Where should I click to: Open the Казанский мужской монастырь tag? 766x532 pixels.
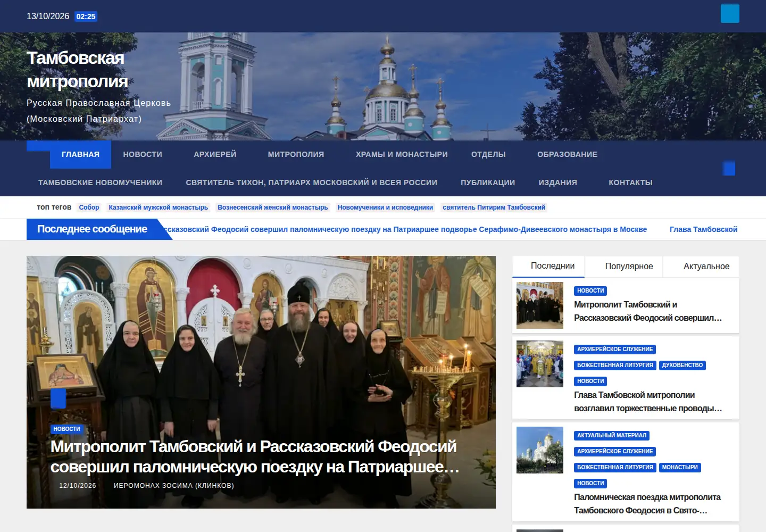[158, 207]
